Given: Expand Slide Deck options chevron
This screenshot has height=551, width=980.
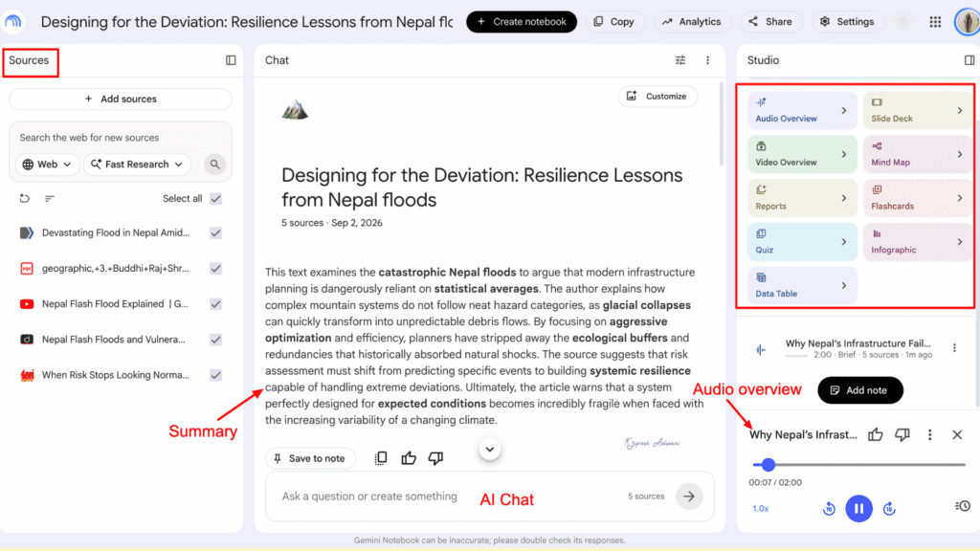Looking at the screenshot, I should [x=960, y=111].
